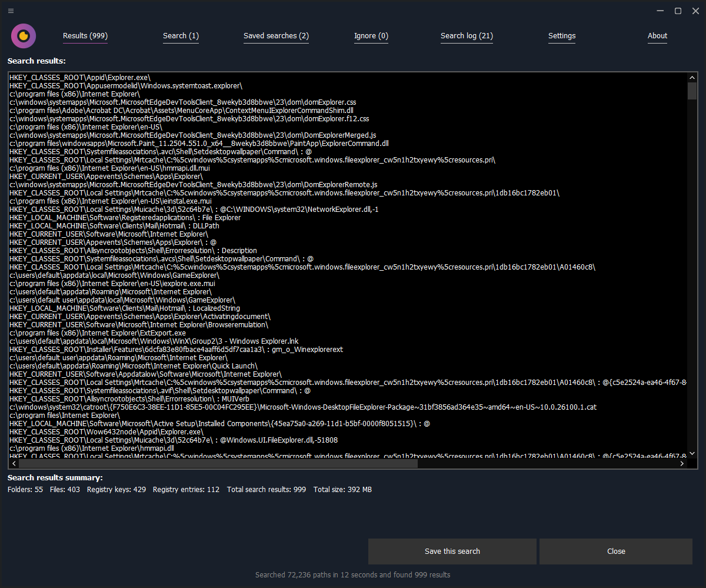Select the iexplore.exe.mui result row
Viewport: 706px width, 588px height.
(348, 284)
